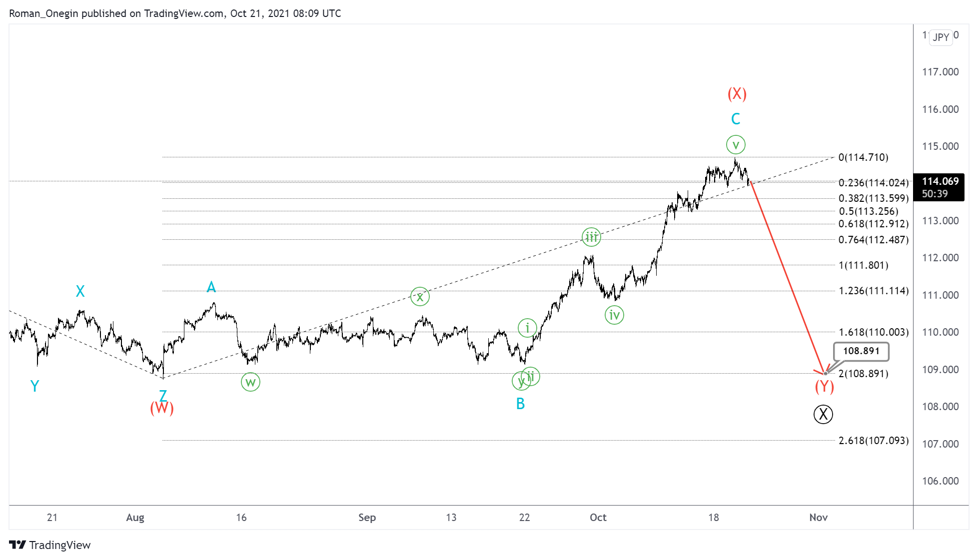Viewport: 978px width, 560px height.
Task: Select the circled X marker below the (Y) label
Action: point(824,414)
